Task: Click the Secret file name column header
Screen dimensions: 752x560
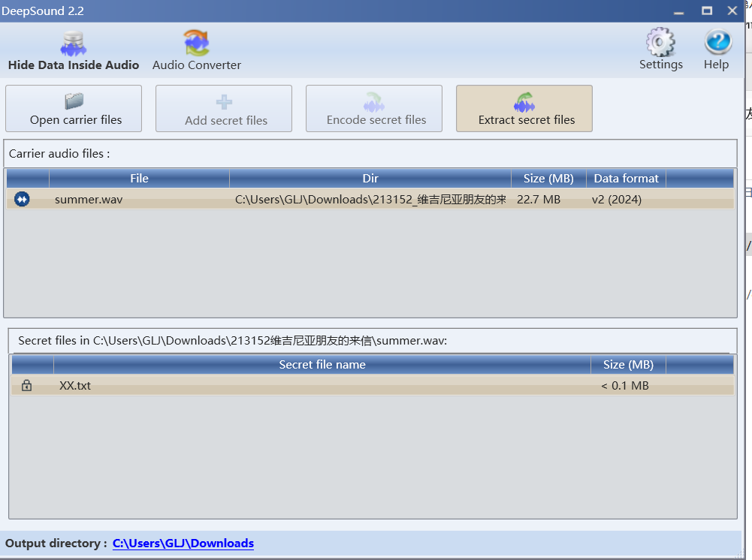Action: (322, 365)
